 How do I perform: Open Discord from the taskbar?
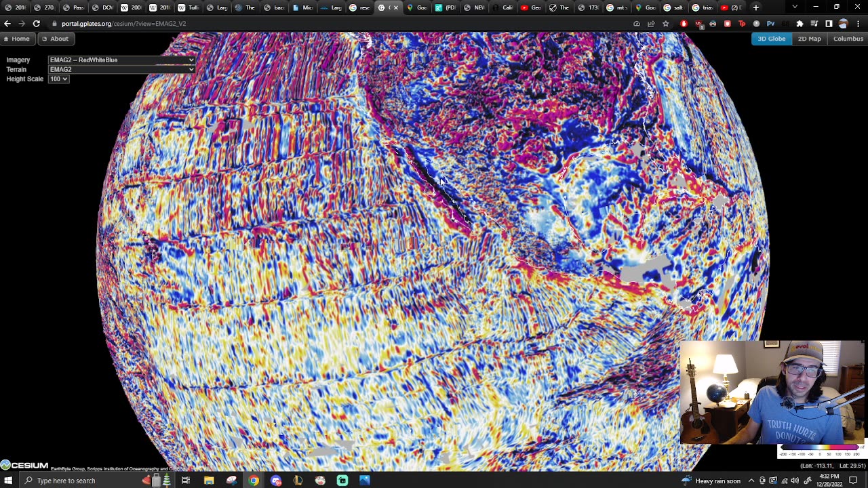(276, 481)
